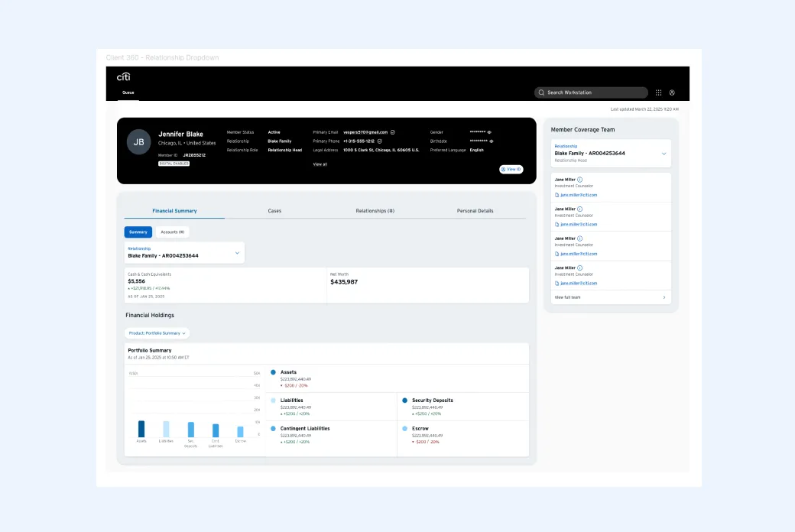795x532 pixels.
Task: Click copy icon beside last jane.miller email
Action: 556,284
